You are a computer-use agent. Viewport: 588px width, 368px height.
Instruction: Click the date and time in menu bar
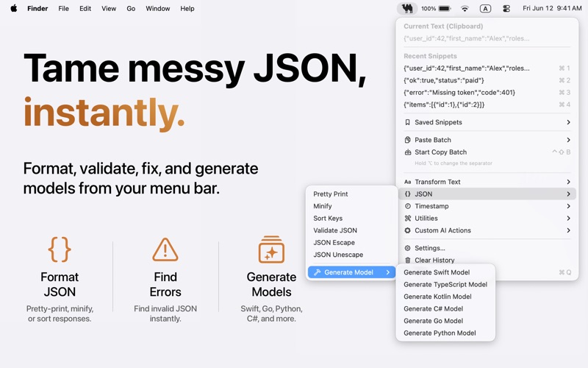tap(552, 8)
